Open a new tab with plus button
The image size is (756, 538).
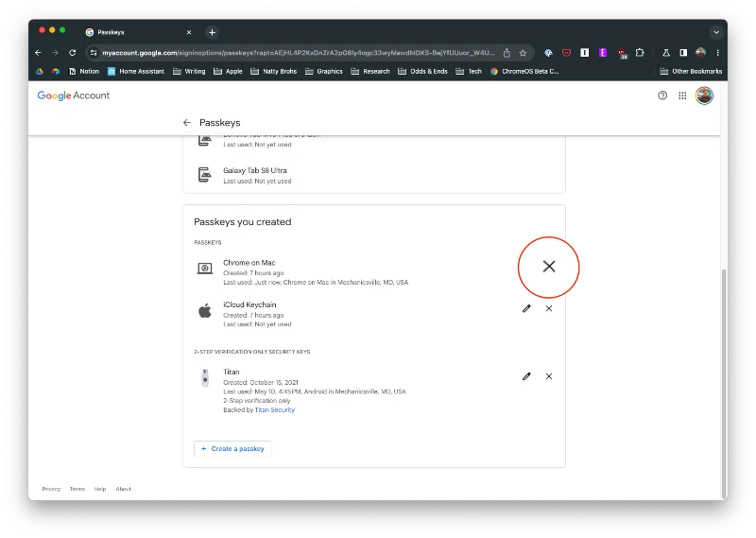pyautogui.click(x=212, y=32)
